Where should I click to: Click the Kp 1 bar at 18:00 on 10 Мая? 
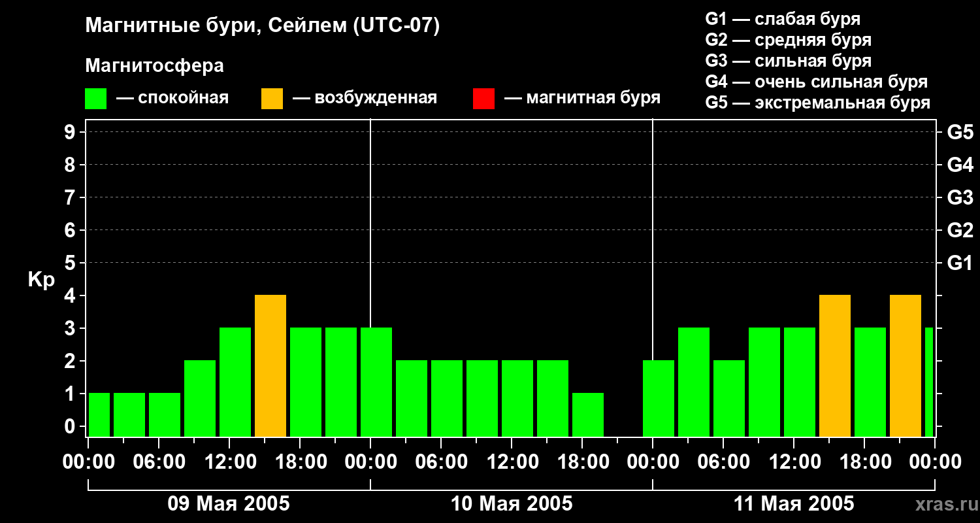588,415
